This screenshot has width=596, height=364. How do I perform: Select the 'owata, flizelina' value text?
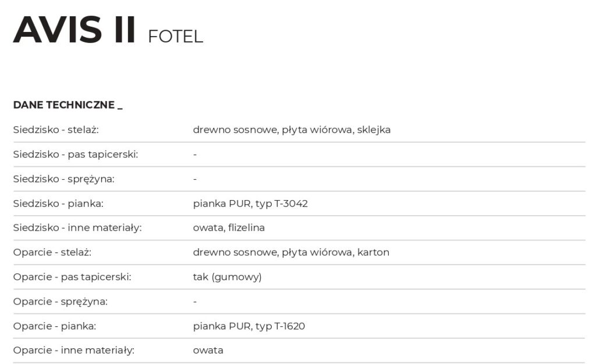click(229, 228)
